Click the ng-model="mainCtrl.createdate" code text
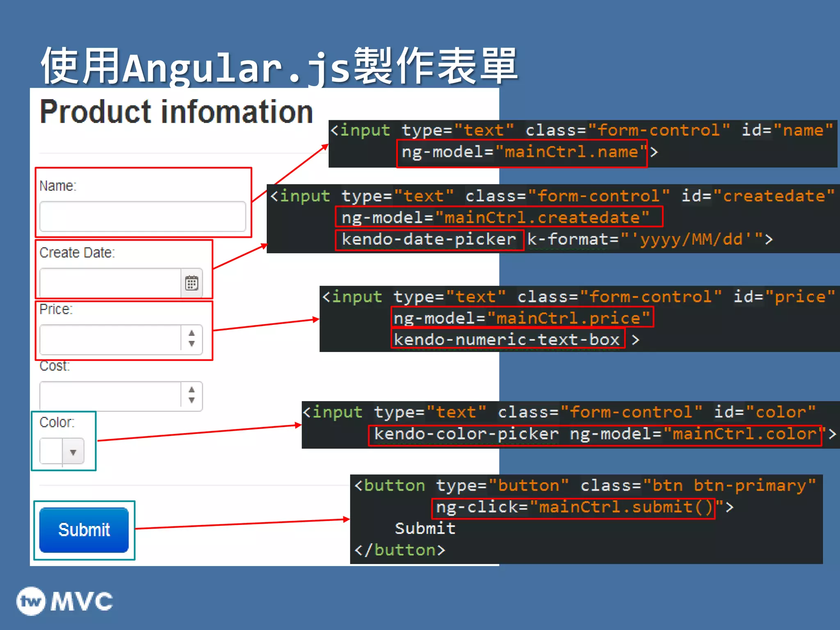Viewport: 840px width, 630px height. click(x=495, y=217)
